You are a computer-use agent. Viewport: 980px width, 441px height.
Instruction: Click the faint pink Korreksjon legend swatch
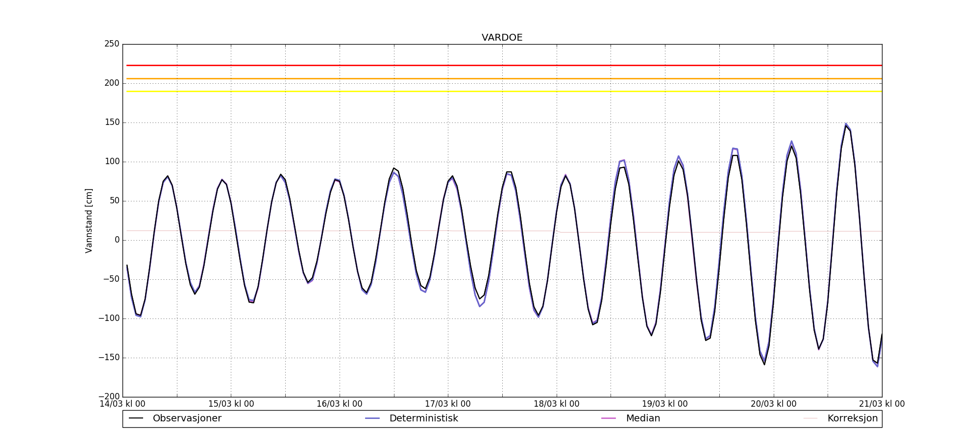(810, 418)
